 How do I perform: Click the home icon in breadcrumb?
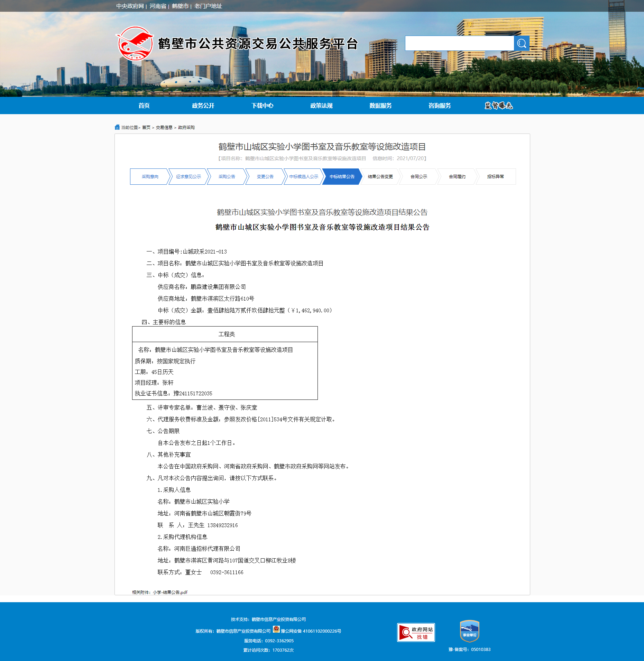pos(117,127)
